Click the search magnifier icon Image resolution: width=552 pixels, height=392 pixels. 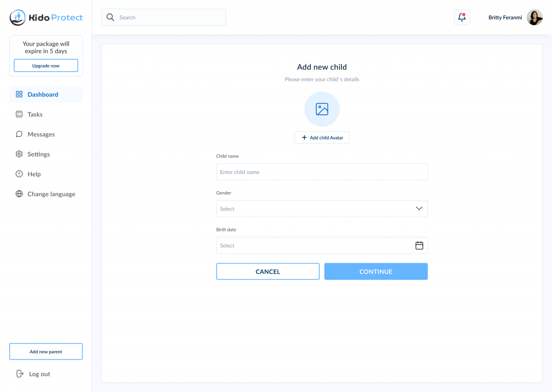(111, 17)
